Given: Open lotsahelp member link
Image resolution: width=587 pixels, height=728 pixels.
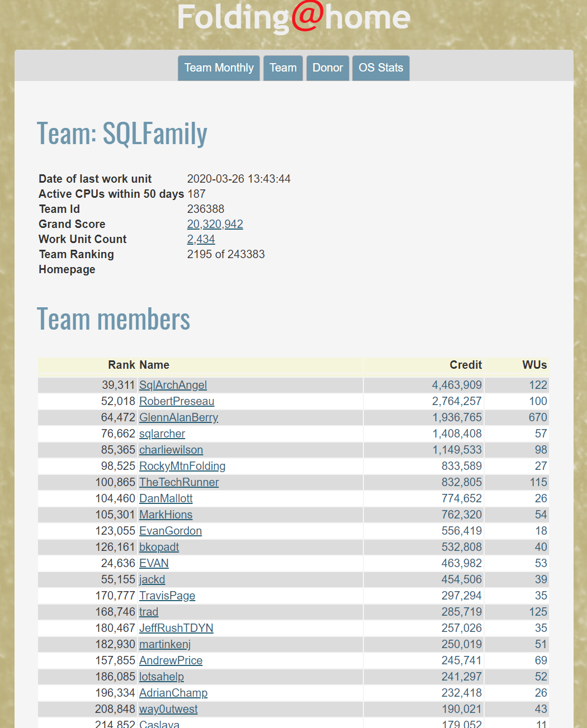Looking at the screenshot, I should point(162,677).
